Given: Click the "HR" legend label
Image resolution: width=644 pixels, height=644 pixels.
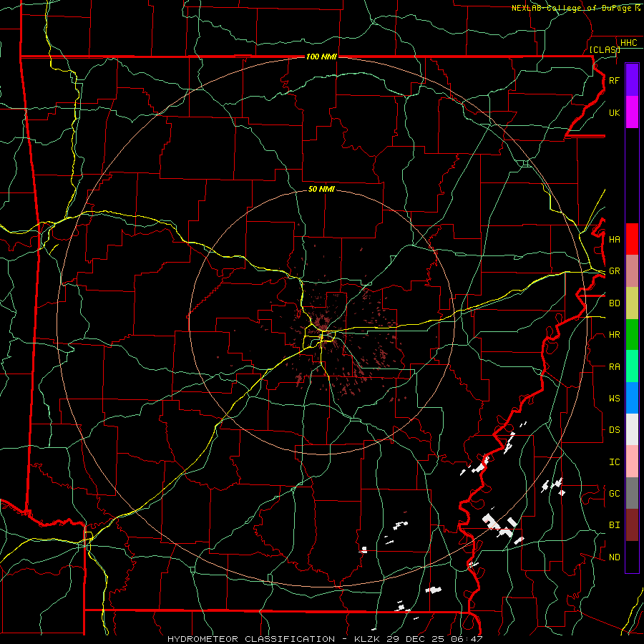Looking at the screenshot, I should click(x=614, y=335).
